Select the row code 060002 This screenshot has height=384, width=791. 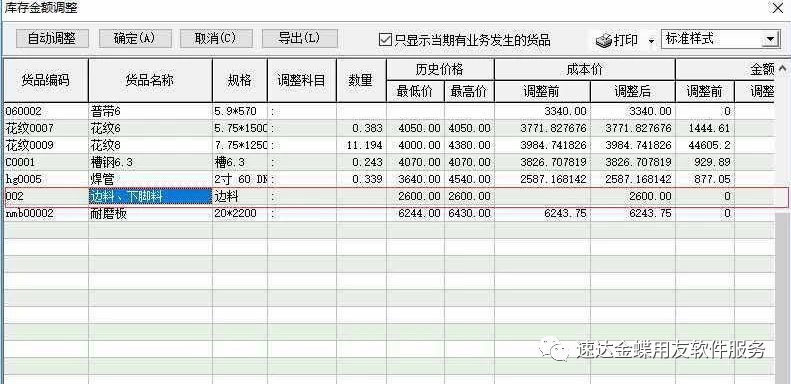tap(24, 111)
